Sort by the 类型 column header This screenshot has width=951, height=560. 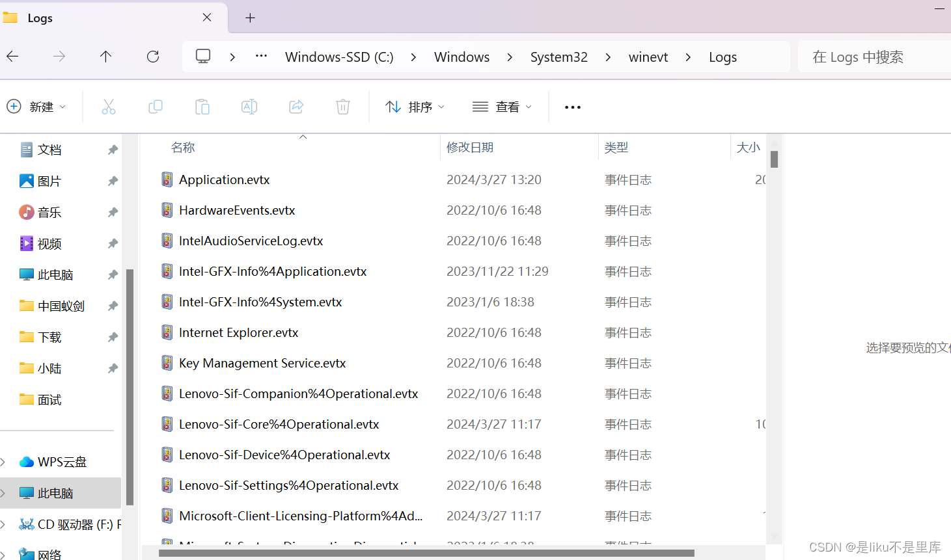tap(616, 148)
